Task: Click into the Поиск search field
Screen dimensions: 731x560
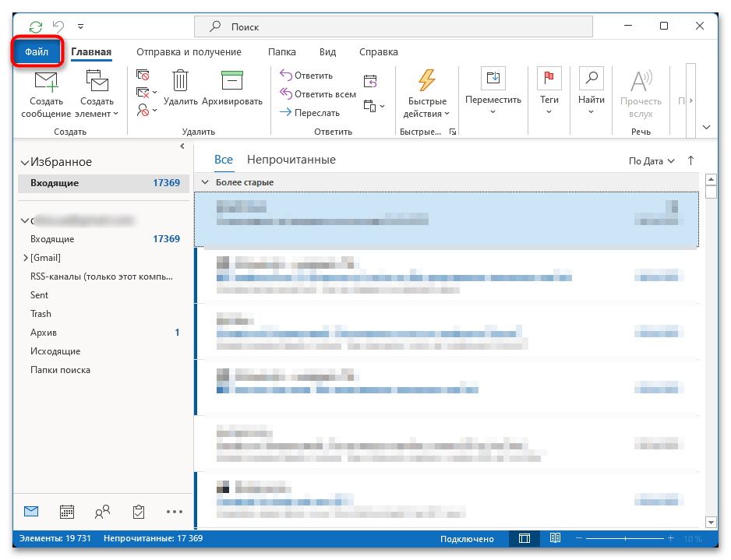Action: (x=393, y=26)
